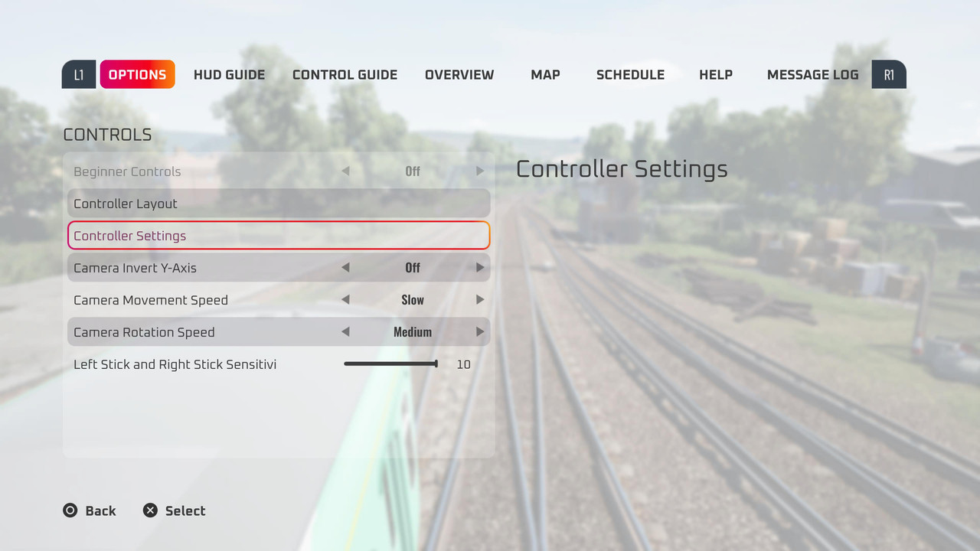Open the OPTIONS tab

(x=138, y=74)
